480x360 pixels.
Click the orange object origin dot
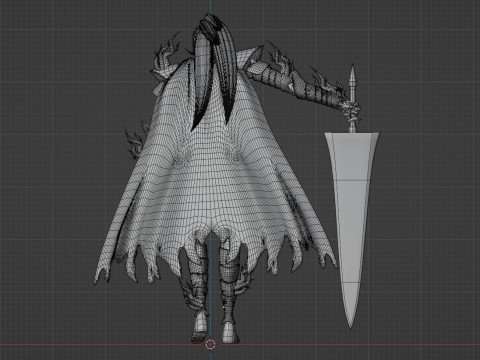tap(223, 307)
